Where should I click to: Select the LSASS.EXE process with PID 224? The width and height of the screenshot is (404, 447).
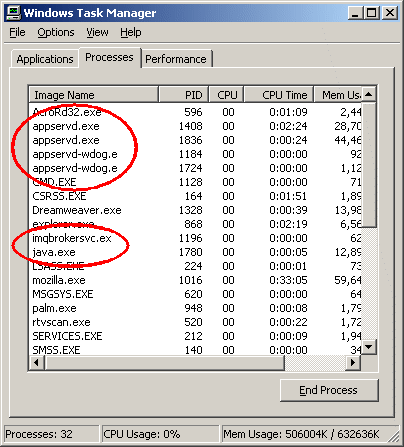[195, 266]
